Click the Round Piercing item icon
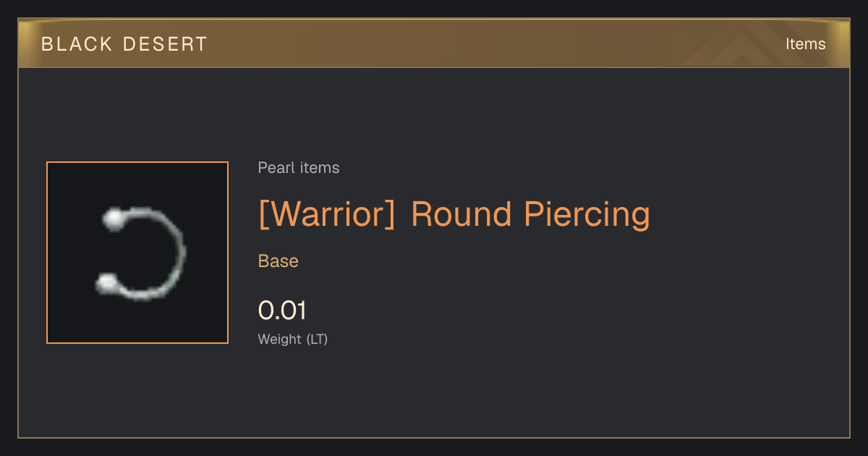868x456 pixels. click(137, 253)
